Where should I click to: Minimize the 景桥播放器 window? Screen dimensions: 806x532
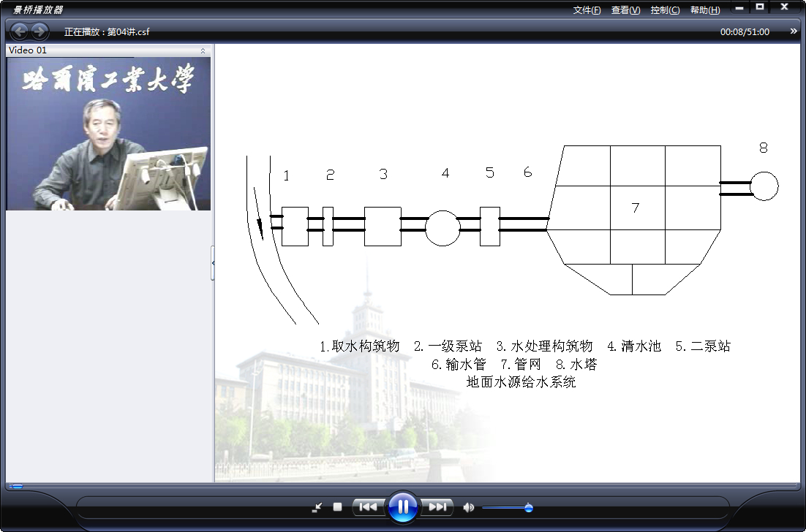[739, 8]
